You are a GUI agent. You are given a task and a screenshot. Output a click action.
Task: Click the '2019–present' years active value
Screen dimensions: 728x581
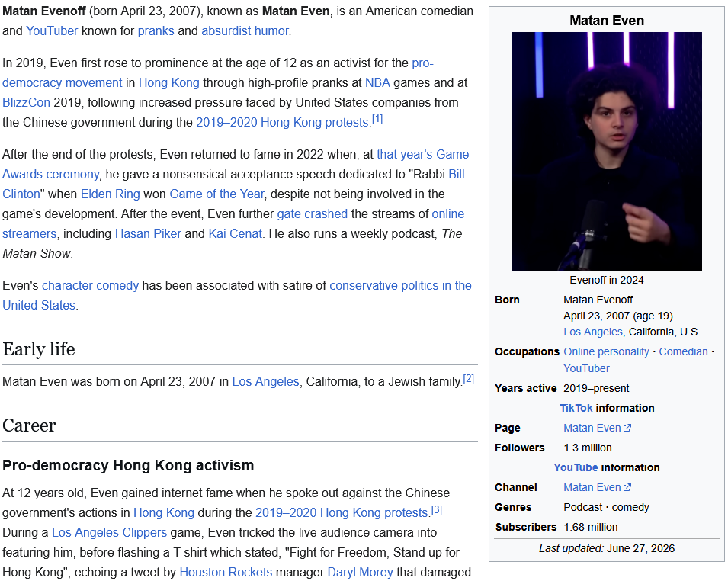point(596,388)
